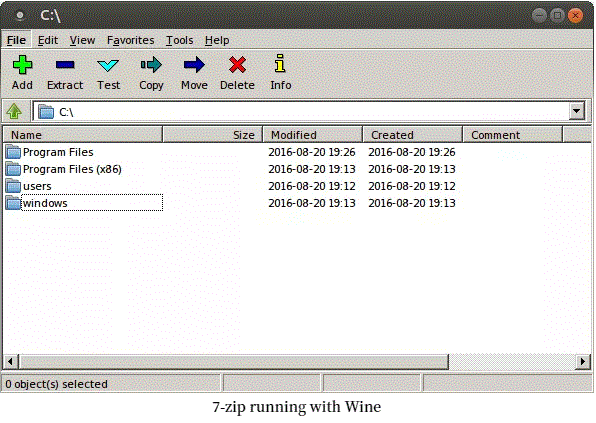This screenshot has width=596, height=423.
Task: Activate the Move blue arrow icon
Action: [x=194, y=65]
